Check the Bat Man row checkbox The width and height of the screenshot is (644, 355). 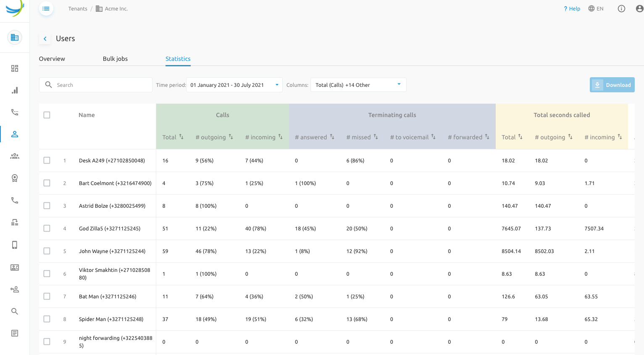47,296
